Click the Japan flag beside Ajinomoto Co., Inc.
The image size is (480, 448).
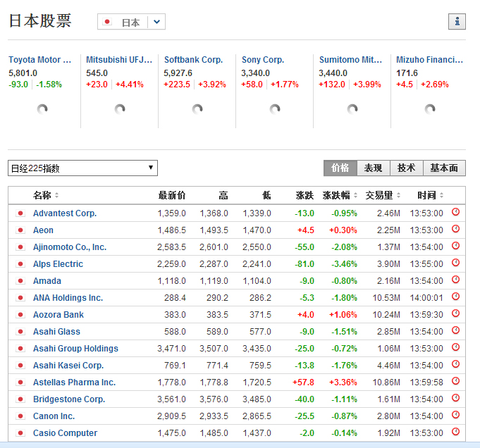coord(20,247)
